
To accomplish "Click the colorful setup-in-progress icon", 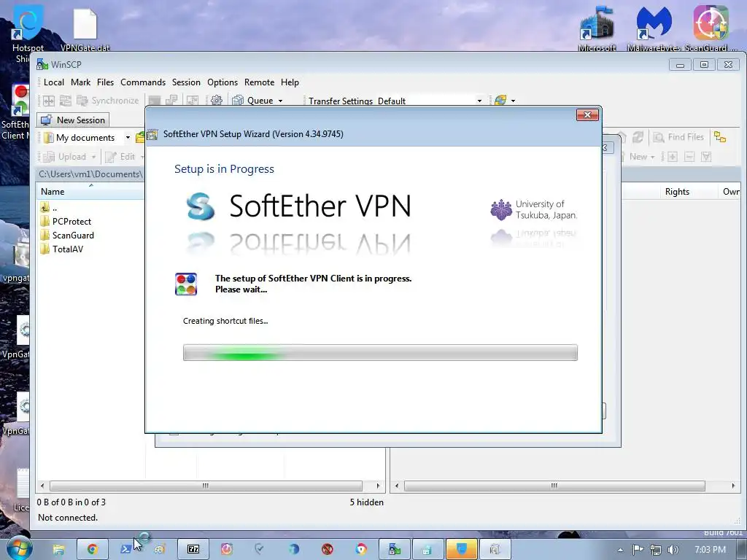I will [186, 284].
